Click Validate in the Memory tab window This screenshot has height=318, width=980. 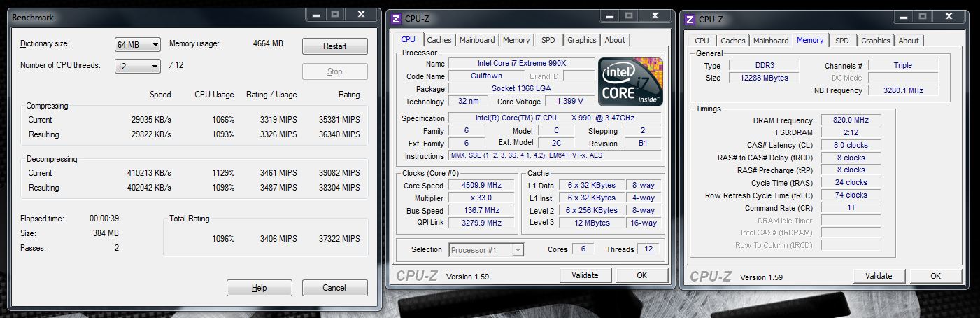tap(879, 276)
